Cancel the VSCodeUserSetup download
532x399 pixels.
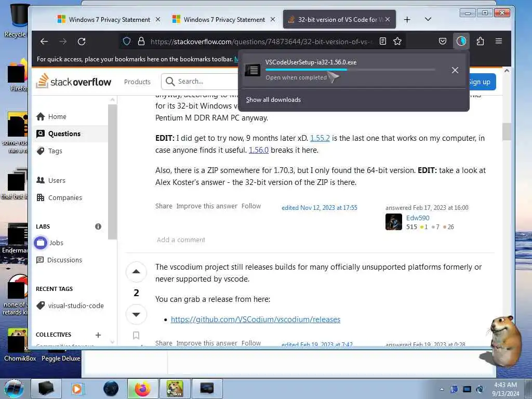click(455, 70)
